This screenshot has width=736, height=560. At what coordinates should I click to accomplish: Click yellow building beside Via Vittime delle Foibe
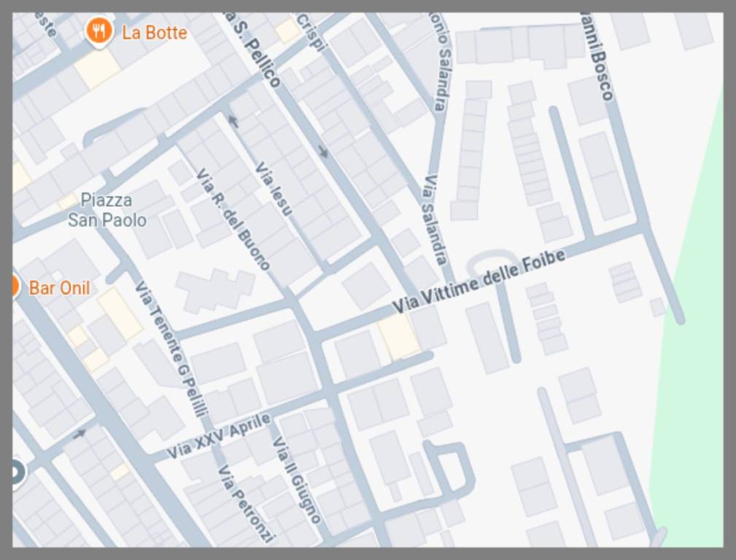398,336
